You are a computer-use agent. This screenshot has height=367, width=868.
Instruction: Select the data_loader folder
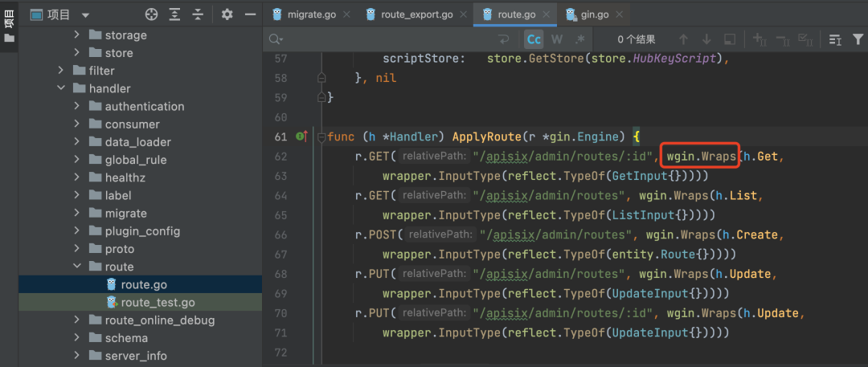(138, 141)
